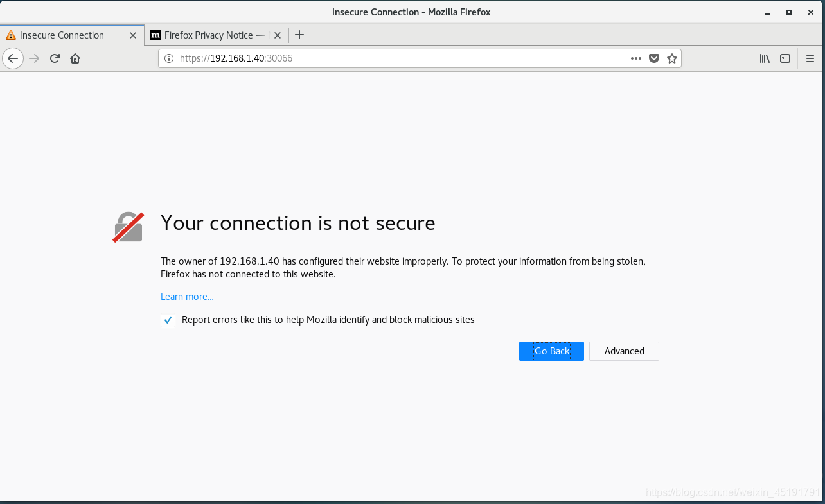
Task: Click the Go Back button
Action: (551, 351)
